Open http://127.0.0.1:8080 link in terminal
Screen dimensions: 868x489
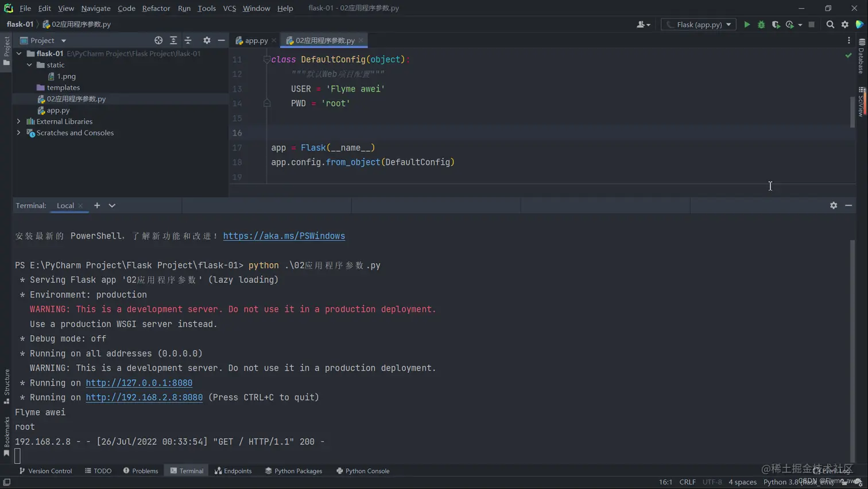tap(139, 383)
